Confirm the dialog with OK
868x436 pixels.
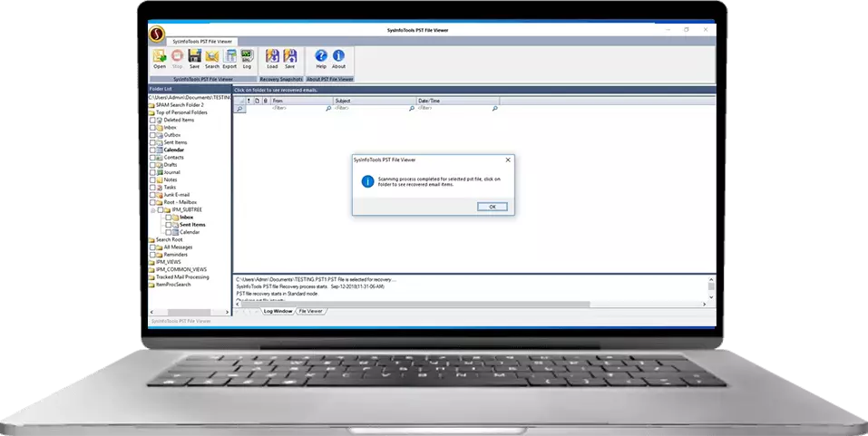click(493, 207)
